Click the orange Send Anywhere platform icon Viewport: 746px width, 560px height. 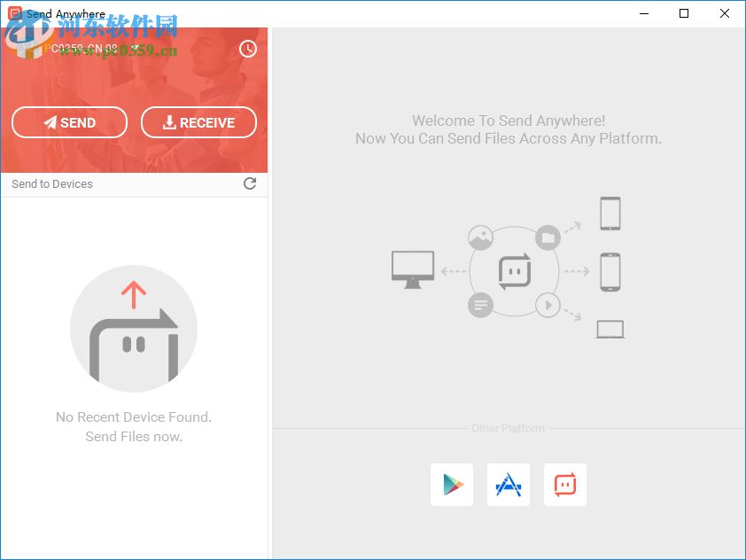[x=564, y=485]
